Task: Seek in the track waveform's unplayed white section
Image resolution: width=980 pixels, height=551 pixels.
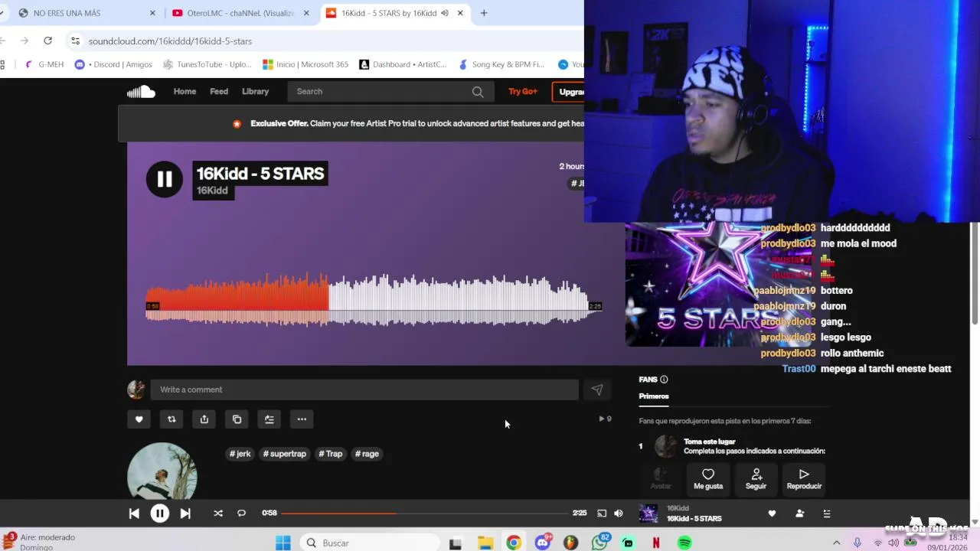Action: tap(459, 301)
